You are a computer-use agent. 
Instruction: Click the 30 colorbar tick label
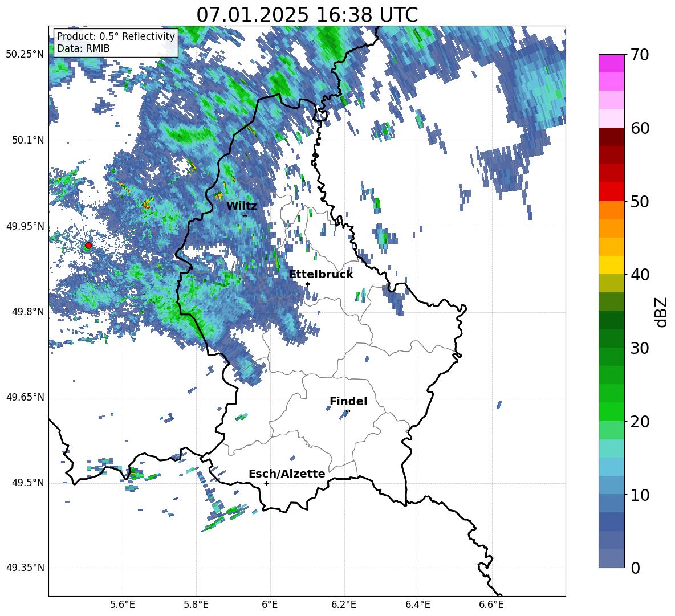pyautogui.click(x=640, y=348)
